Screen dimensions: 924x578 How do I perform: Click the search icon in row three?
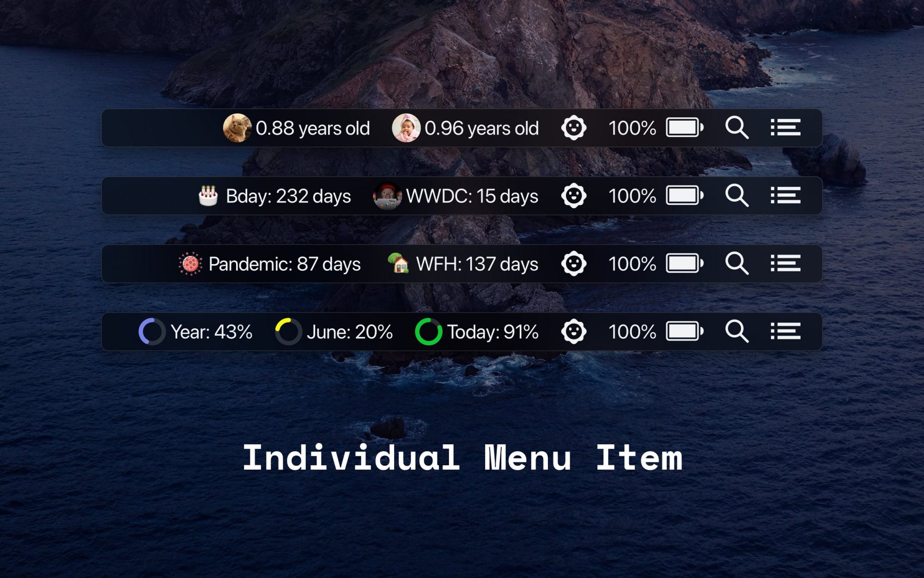(x=736, y=264)
